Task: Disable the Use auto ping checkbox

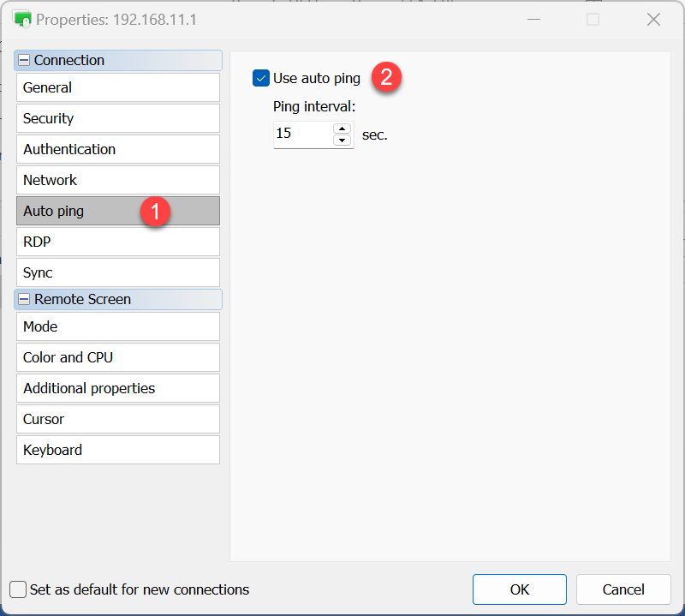Action: pos(261,79)
